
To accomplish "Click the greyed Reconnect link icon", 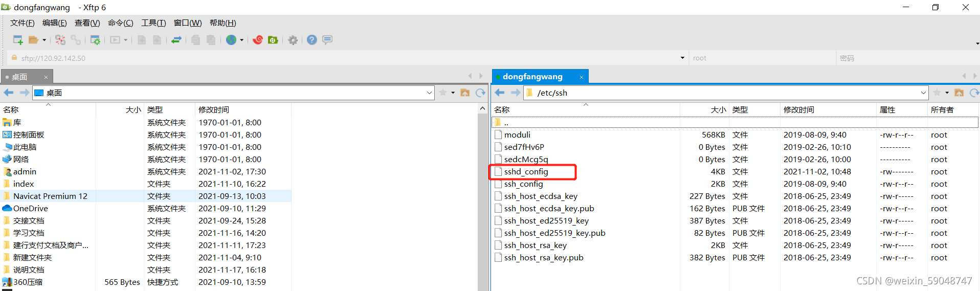I will (76, 40).
